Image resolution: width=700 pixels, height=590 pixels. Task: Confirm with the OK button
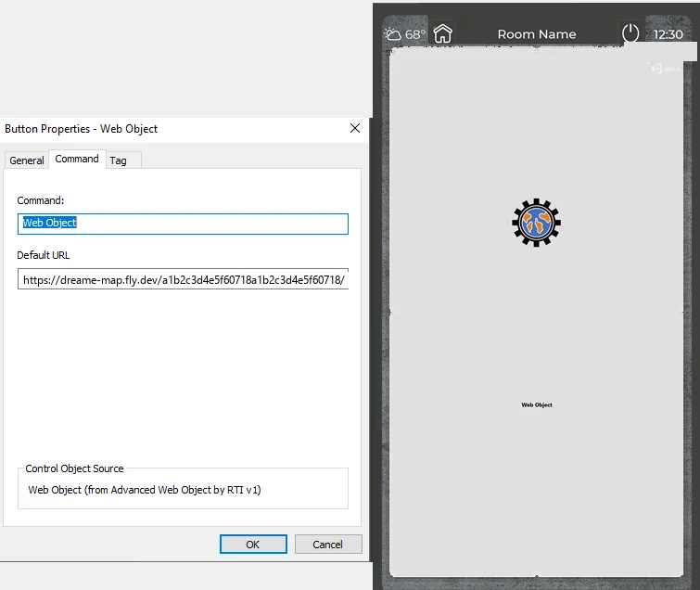pyautogui.click(x=253, y=544)
